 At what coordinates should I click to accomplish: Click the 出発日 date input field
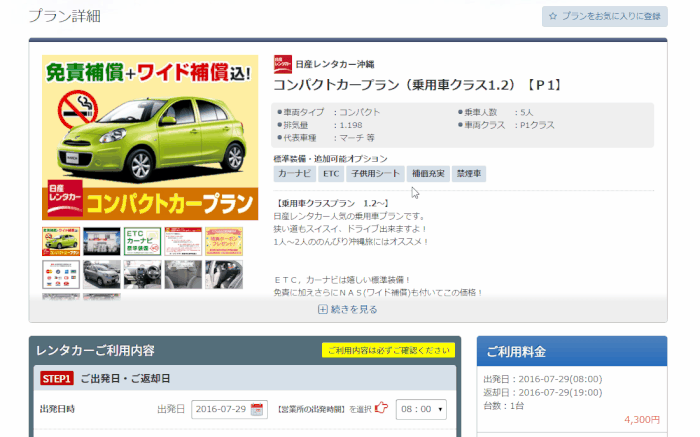point(229,409)
